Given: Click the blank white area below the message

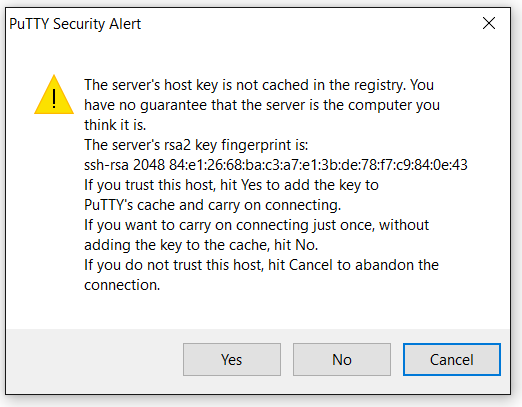Looking at the screenshot, I should (258, 311).
